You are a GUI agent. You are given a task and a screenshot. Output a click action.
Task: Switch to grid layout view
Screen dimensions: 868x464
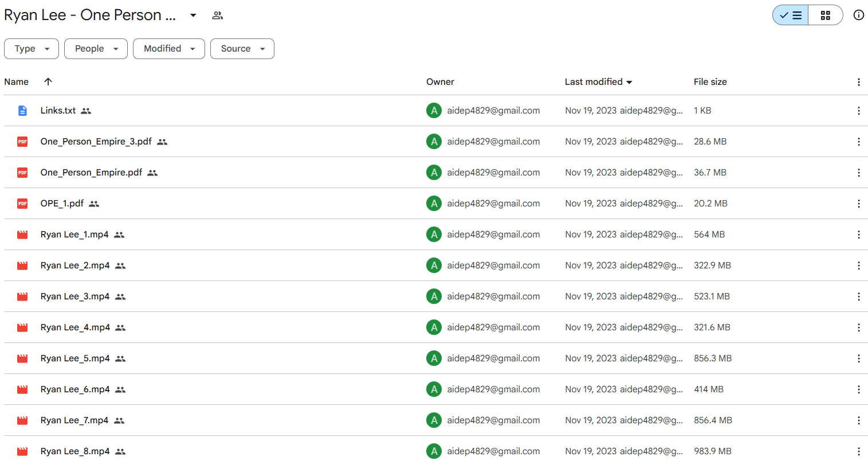point(825,15)
